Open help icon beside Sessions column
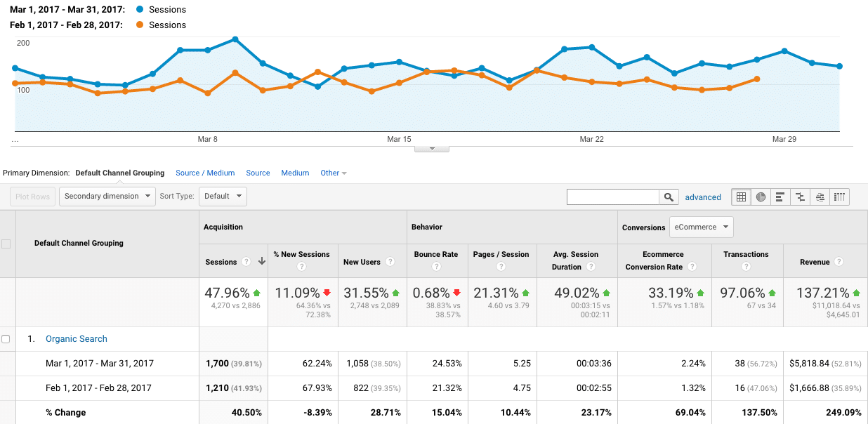The width and height of the screenshot is (868, 424). [246, 262]
